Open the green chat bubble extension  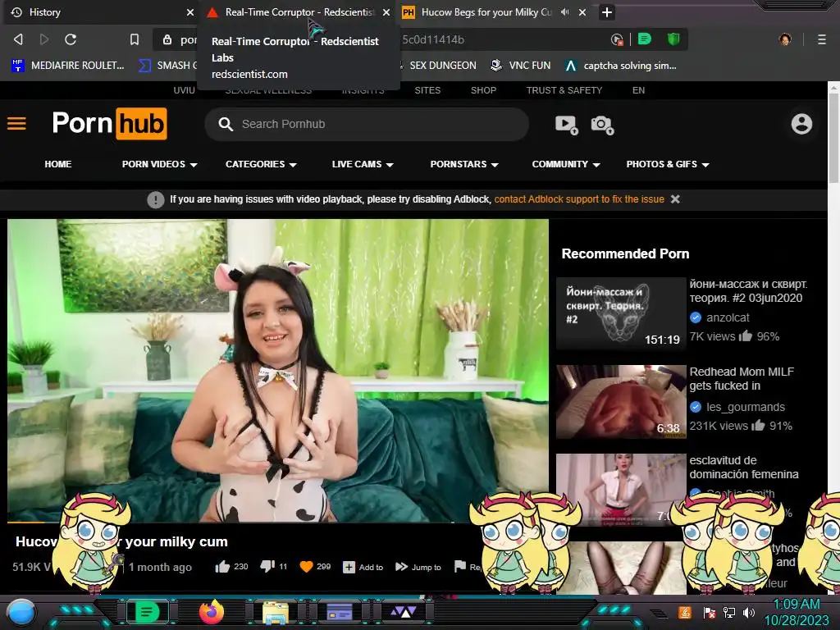click(645, 39)
